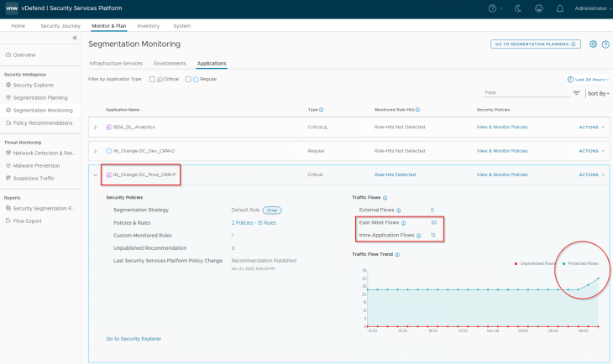Open the Go to Security Explorer link
The width and height of the screenshot is (613, 364).
click(134, 338)
